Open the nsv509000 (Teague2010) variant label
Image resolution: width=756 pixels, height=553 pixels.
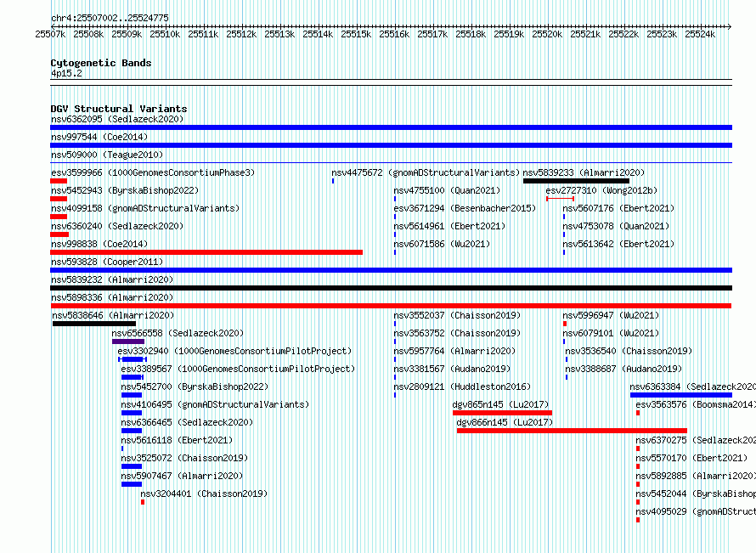107,155
